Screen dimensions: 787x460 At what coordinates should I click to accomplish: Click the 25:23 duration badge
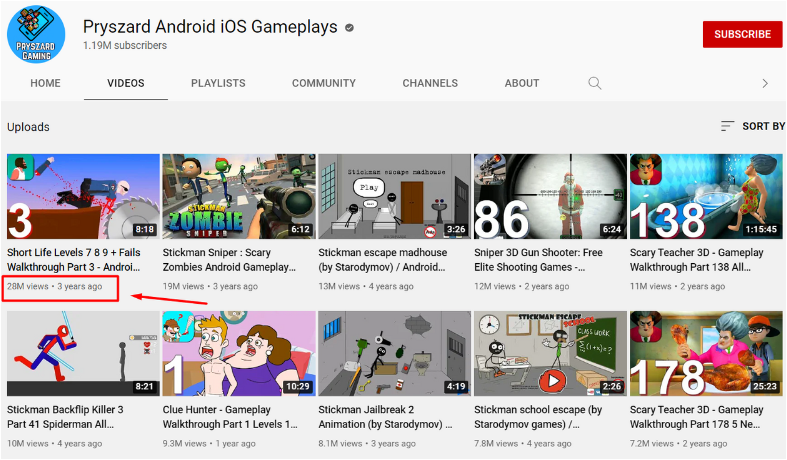pos(765,387)
